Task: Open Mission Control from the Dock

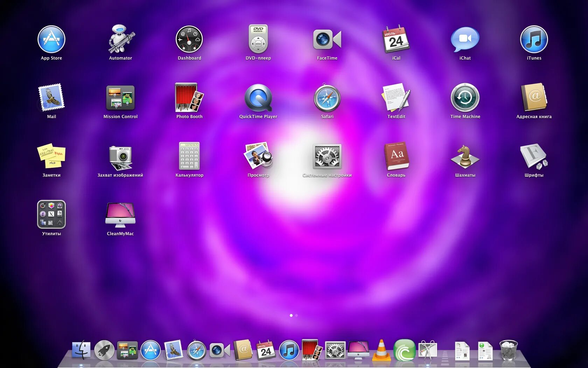Action: pyautogui.click(x=127, y=350)
